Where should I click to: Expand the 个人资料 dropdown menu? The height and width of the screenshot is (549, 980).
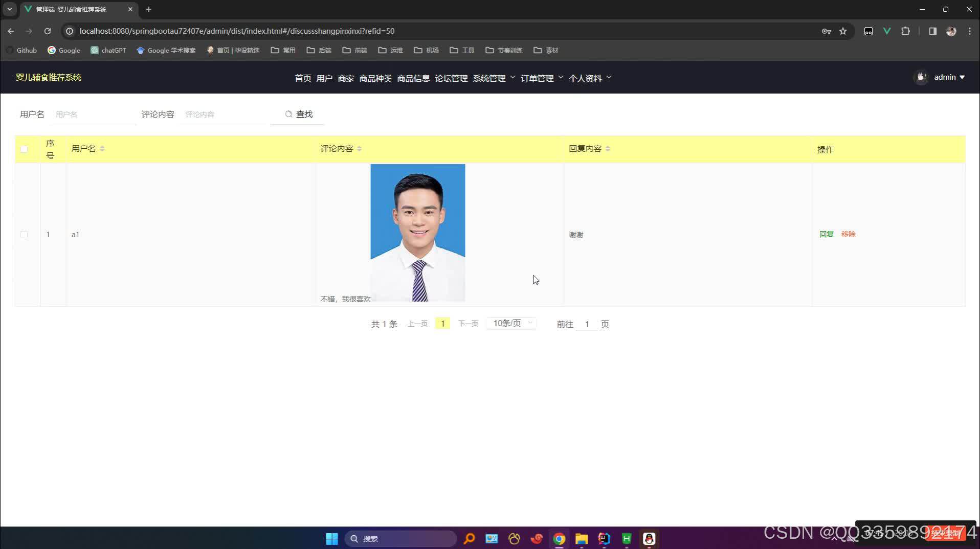[590, 78]
